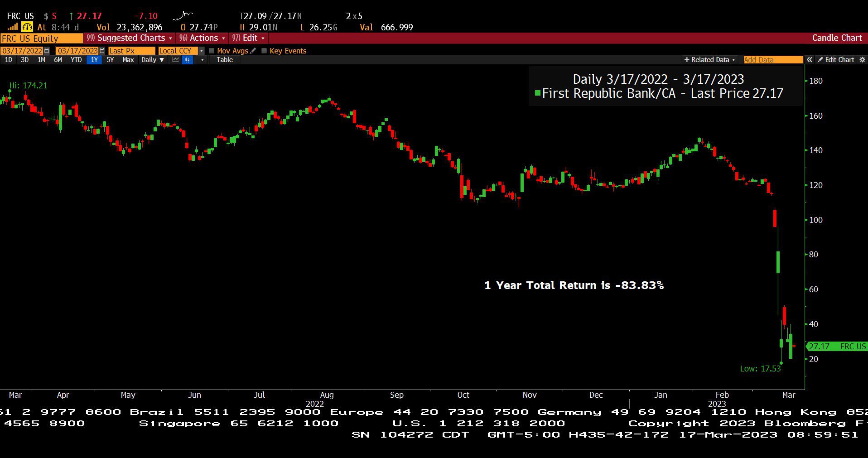The width and height of the screenshot is (868, 458).
Task: Click the 'Low: 17.53' low marker label
Action: [761, 369]
